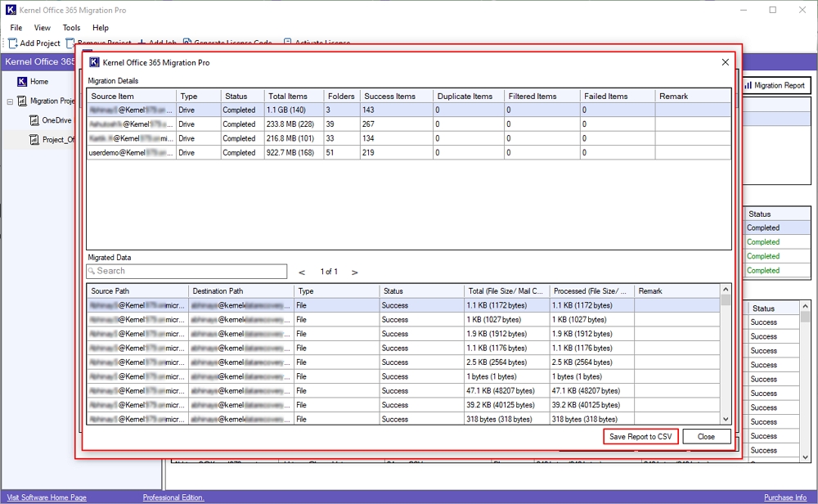Open the Visit Software Home Page link
Image resolution: width=818 pixels, height=504 pixels.
click(47, 497)
